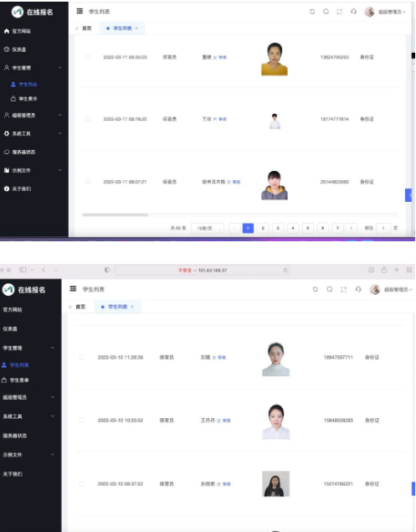This screenshot has width=416, height=532.
Task: Reload the page from the Safari address bar
Action: click(x=285, y=270)
